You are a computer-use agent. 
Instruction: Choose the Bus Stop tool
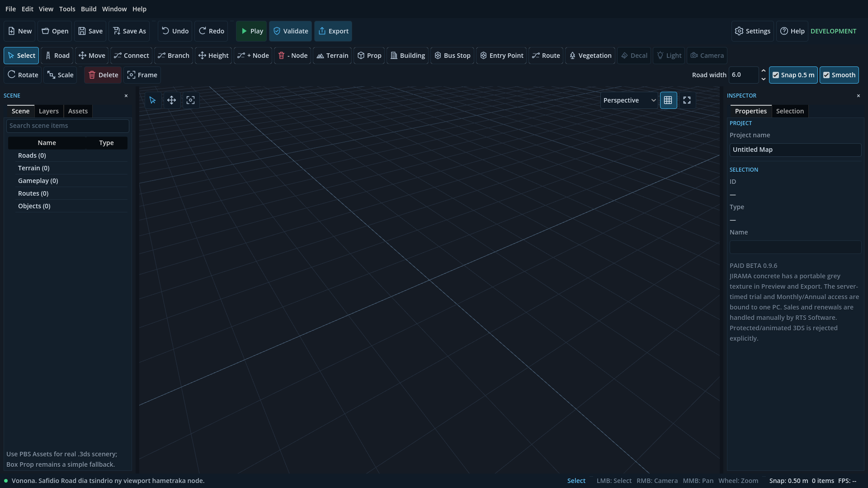pyautogui.click(x=452, y=56)
